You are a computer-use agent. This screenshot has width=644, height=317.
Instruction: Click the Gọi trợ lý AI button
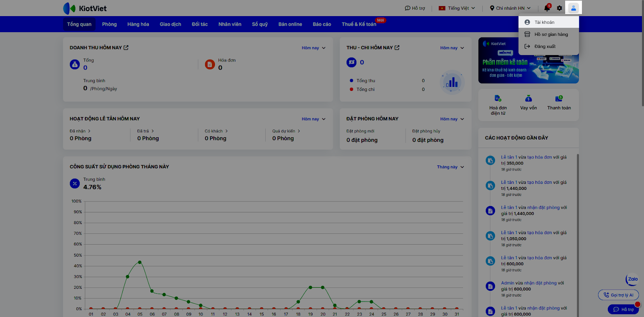[618, 295]
